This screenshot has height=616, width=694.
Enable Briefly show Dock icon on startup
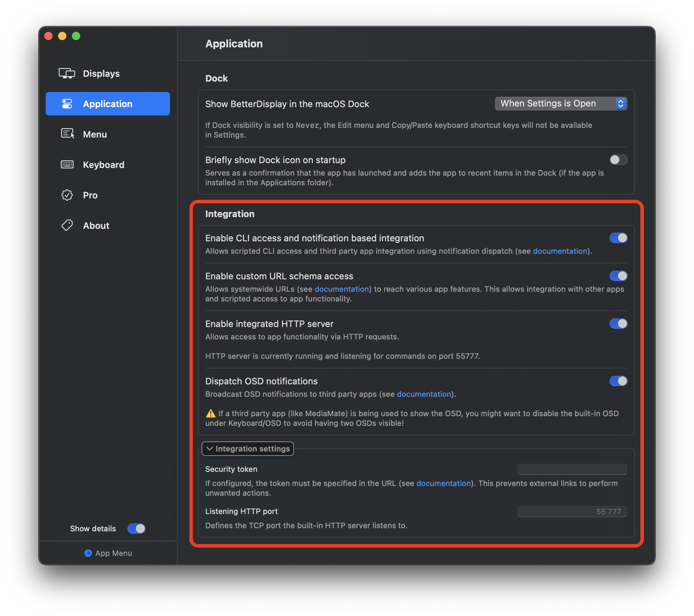pos(618,160)
